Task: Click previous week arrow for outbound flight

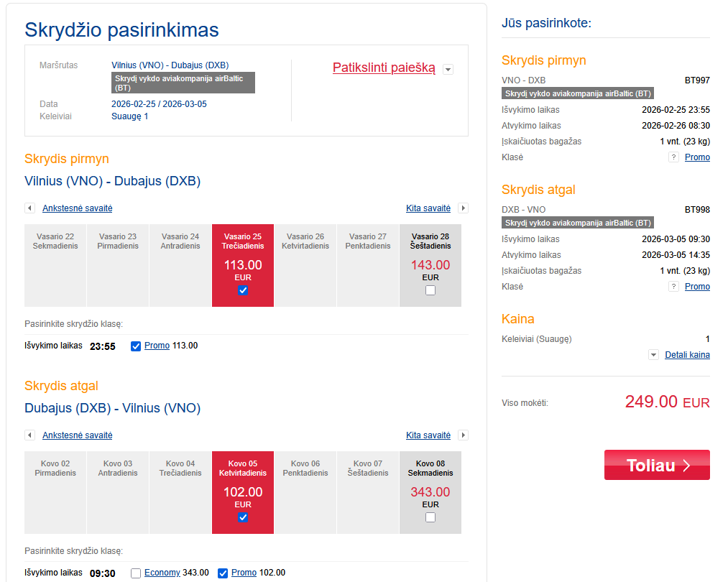Action: click(x=29, y=208)
